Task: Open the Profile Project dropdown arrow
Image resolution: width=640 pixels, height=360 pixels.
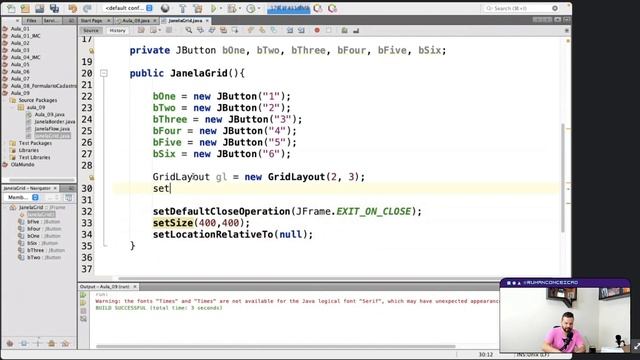Action: (259, 9)
